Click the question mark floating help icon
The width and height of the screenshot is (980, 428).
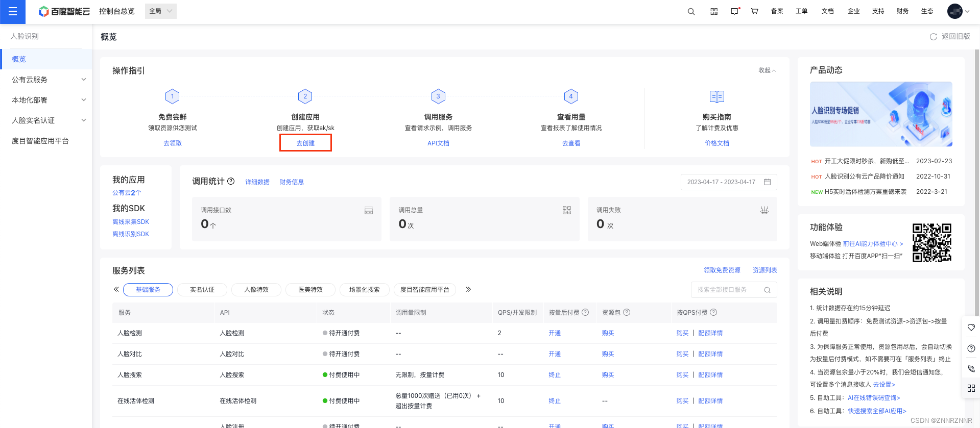click(x=971, y=348)
